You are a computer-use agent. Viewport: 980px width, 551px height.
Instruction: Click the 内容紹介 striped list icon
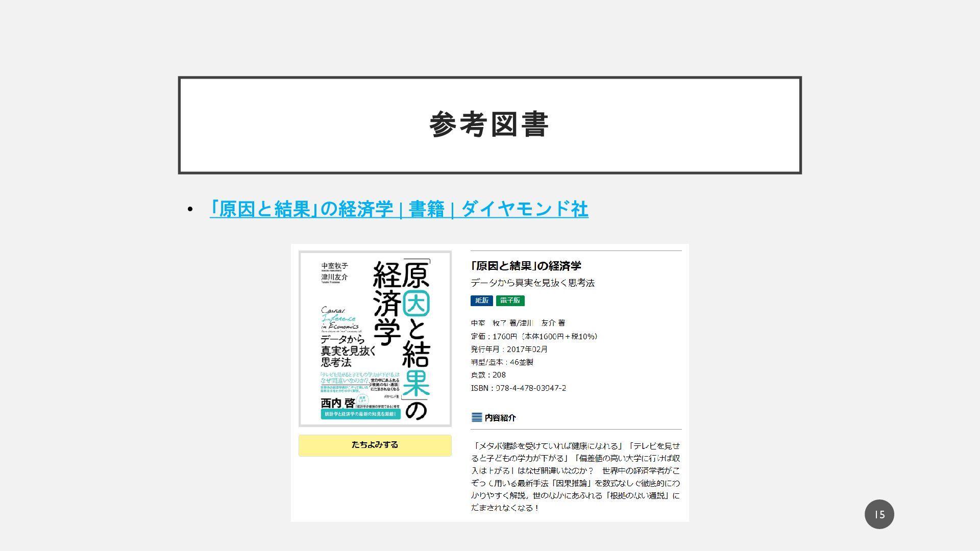(476, 417)
